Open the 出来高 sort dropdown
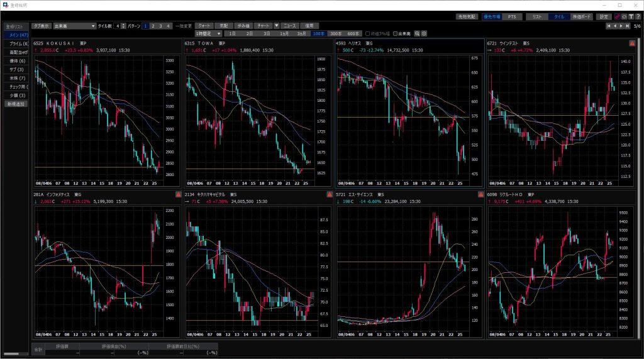This screenshot has width=644, height=359. click(74, 26)
